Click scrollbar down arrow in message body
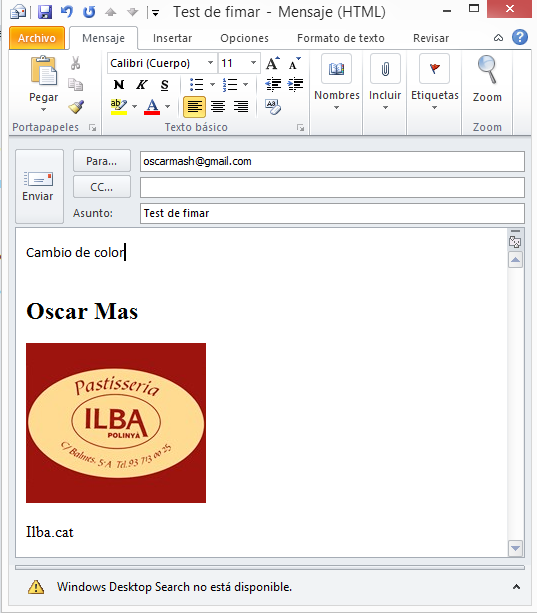This screenshot has width=537, height=613. click(x=516, y=548)
